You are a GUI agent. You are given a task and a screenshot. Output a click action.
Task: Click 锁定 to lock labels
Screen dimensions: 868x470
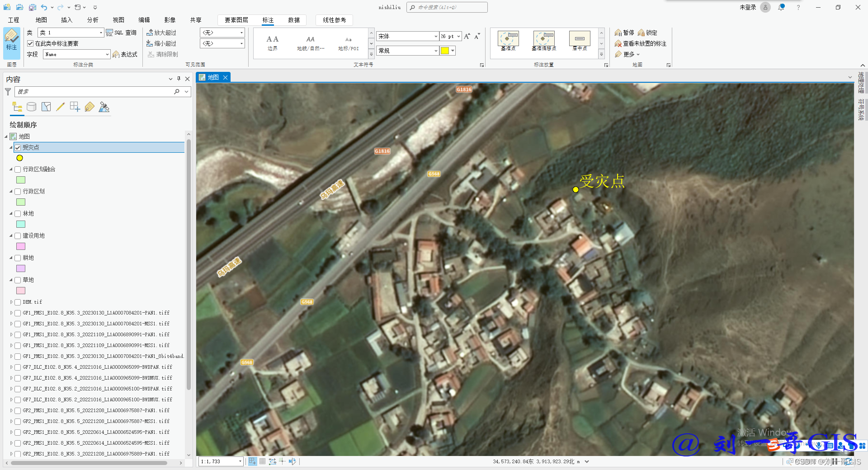[x=647, y=33]
